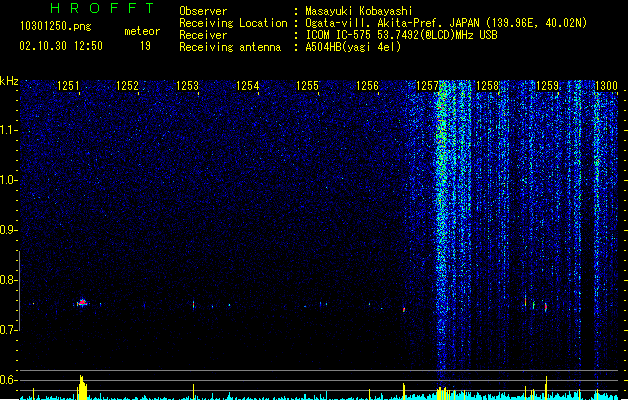Click the kHz axis unit label

point(9,81)
